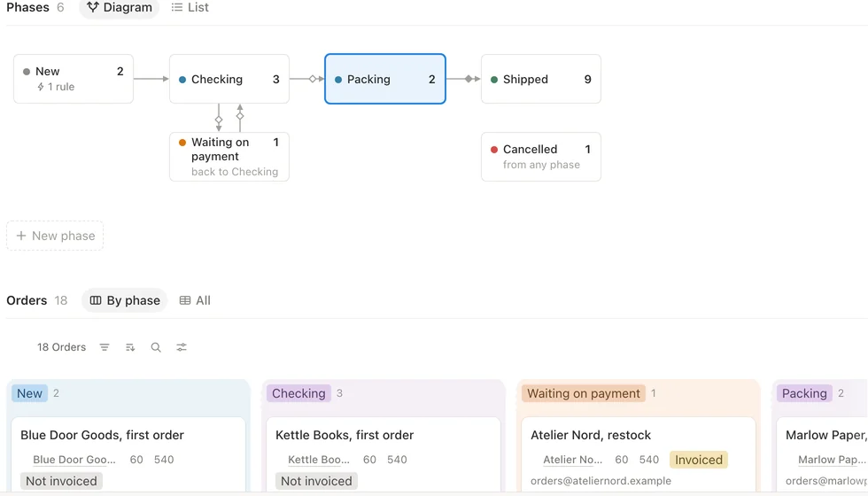Click orders@ateliernord.example email

tap(601, 481)
